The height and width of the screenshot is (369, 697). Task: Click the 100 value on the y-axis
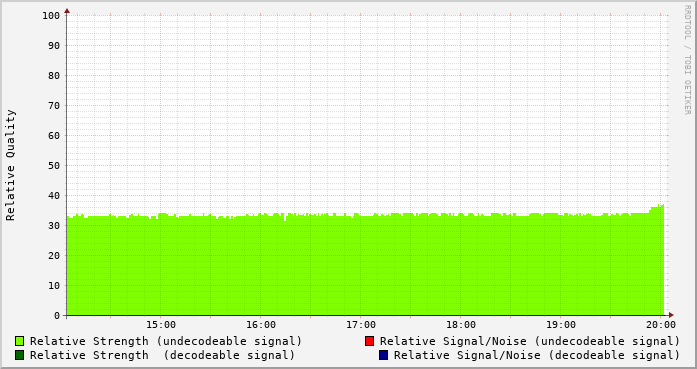(x=51, y=16)
